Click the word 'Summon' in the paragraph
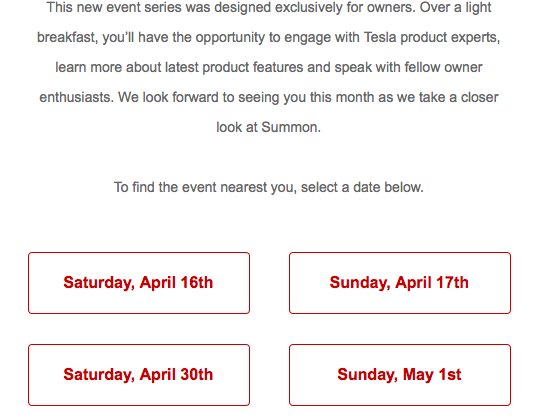Viewport: 538px width, 420px height. pos(289,127)
